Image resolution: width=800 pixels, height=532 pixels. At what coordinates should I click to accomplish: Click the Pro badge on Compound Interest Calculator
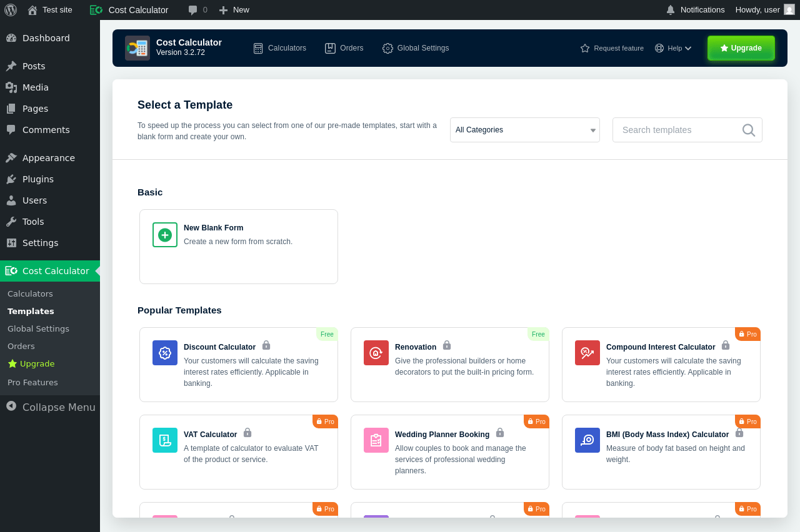(747, 334)
